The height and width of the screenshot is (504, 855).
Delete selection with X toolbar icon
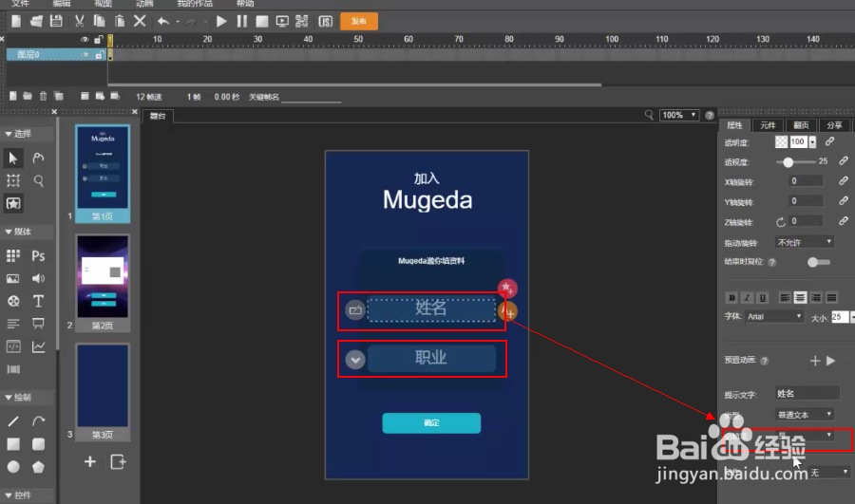140,21
